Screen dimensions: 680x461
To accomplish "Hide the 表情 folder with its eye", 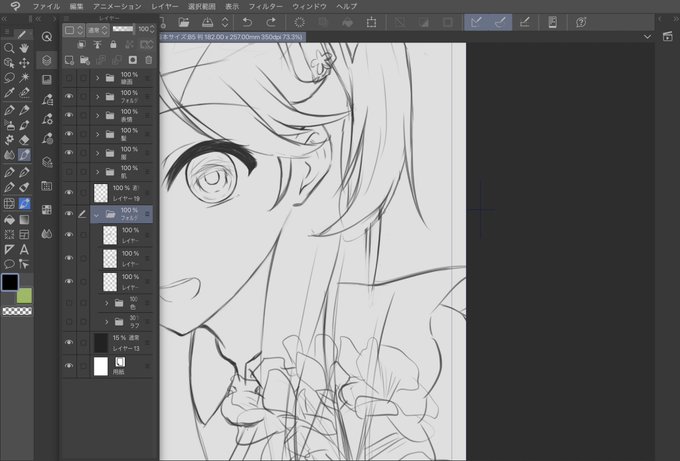I will click(69, 115).
